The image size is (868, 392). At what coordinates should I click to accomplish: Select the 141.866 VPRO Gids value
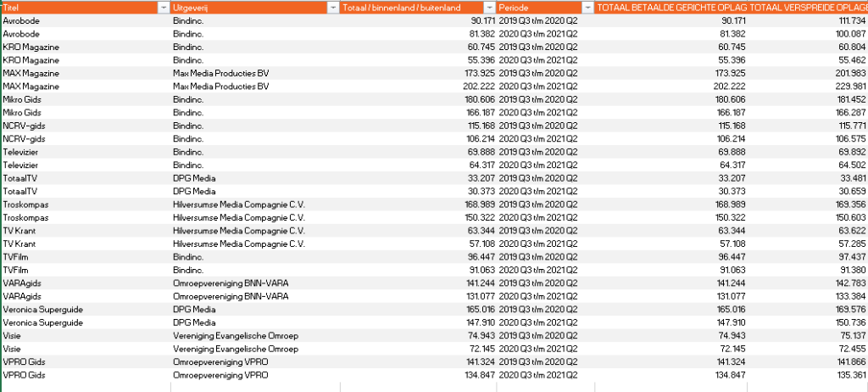click(x=808, y=362)
